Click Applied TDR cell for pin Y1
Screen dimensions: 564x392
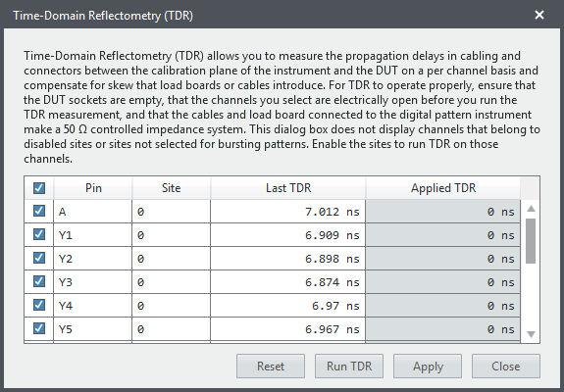point(442,235)
